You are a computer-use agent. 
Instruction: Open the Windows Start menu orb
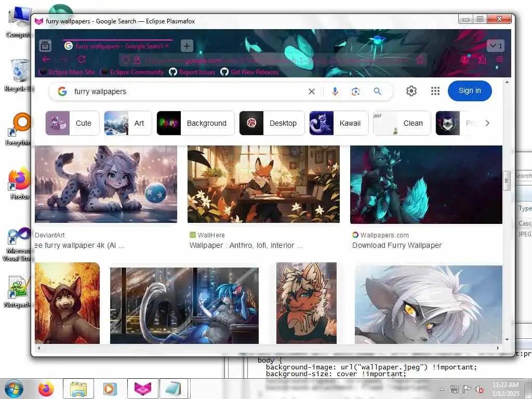[14, 389]
